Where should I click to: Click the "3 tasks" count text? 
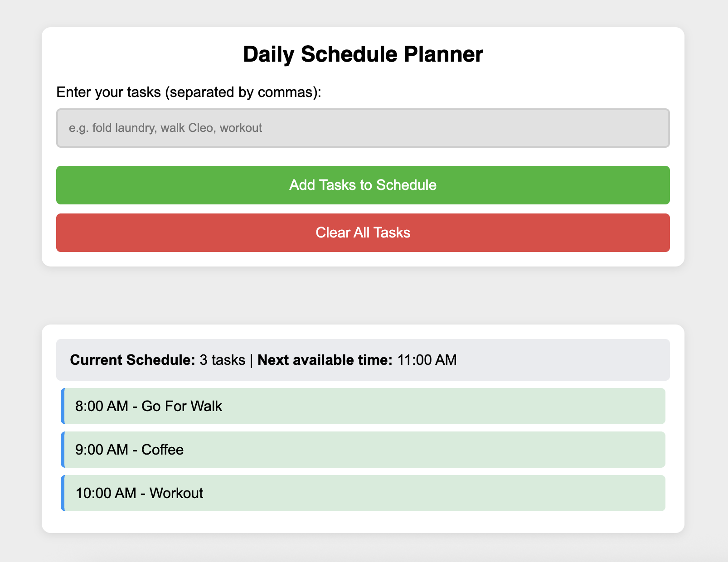(222, 360)
